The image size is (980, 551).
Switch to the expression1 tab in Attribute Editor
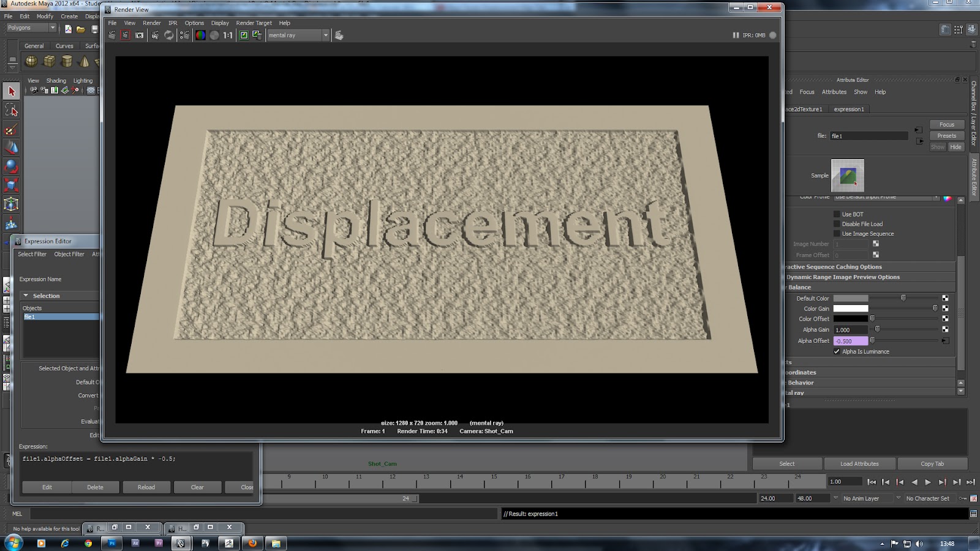[848, 109]
